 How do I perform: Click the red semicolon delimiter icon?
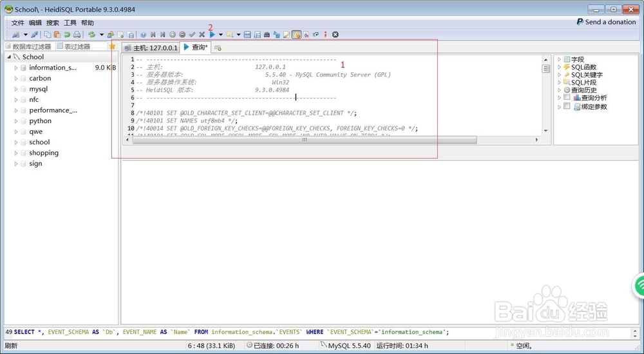(x=325, y=35)
